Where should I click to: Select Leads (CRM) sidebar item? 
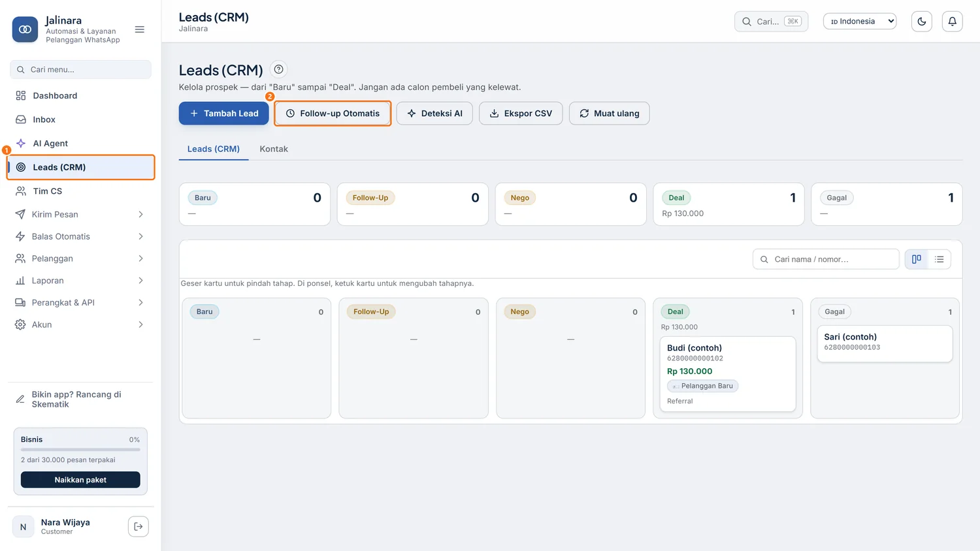(81, 167)
